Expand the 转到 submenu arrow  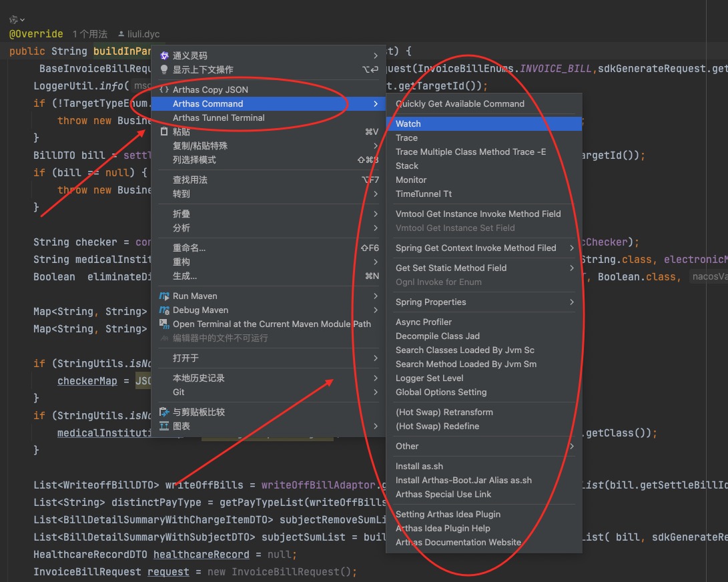[376, 194]
